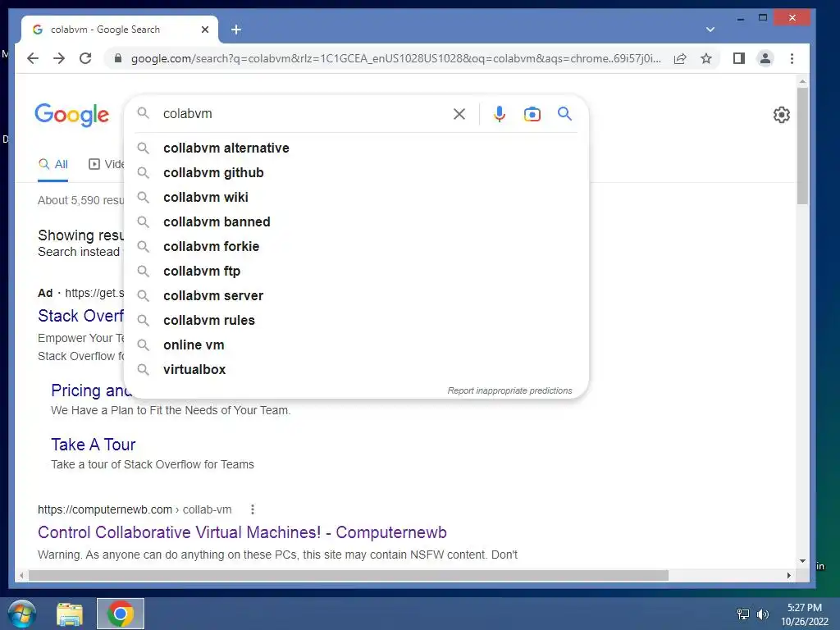The width and height of the screenshot is (840, 630).
Task: Go back with the browser back arrow
Action: tap(33, 58)
